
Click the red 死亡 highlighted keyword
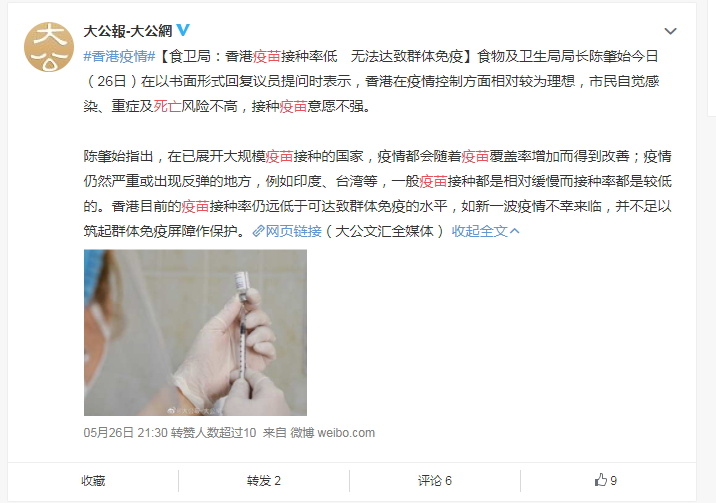point(168,106)
